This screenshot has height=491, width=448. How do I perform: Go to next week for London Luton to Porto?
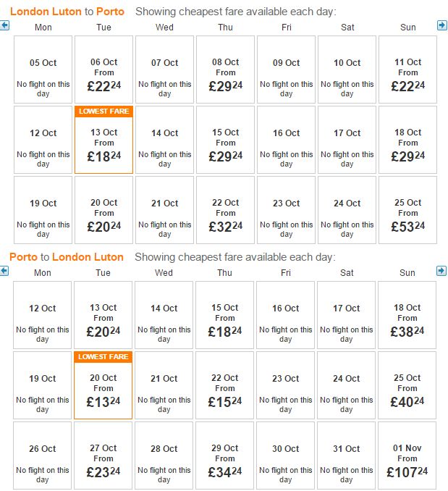[441, 25]
